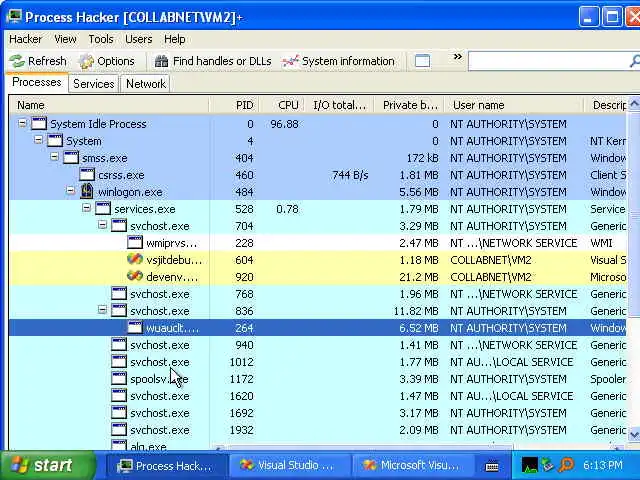Open the Tools menu
Screen dimensions: 640x480
tap(101, 39)
